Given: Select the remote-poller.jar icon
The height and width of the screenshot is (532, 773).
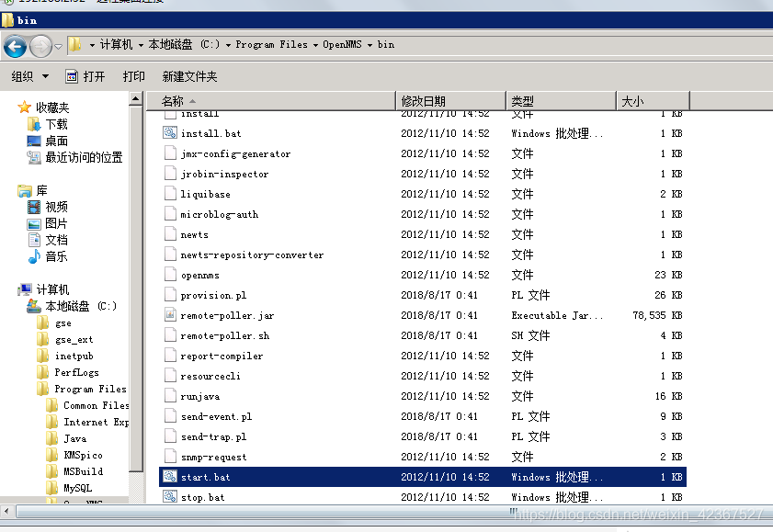Looking at the screenshot, I should coord(170,315).
